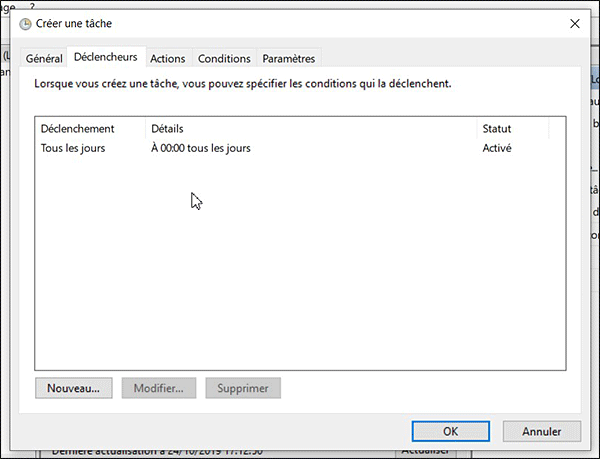Screen dimensions: 600x459
Task: Open the ? help menu behind the dialog
Action: (x=32, y=5)
